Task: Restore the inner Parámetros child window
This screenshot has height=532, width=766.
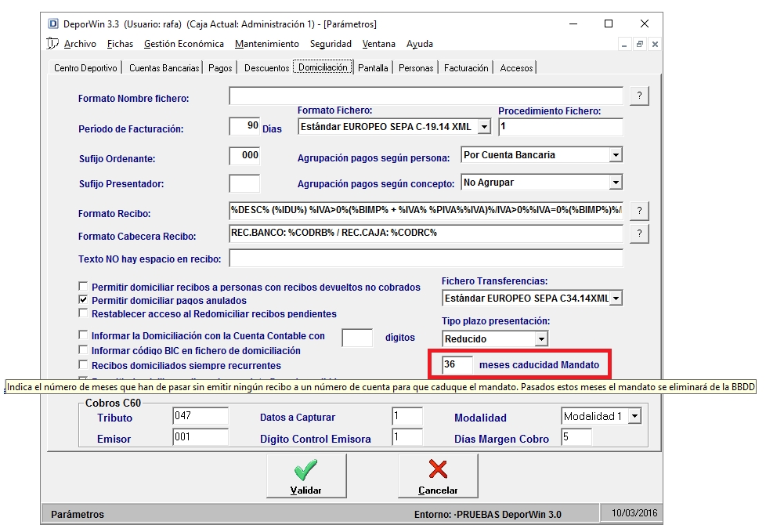Action: pyautogui.click(x=639, y=44)
